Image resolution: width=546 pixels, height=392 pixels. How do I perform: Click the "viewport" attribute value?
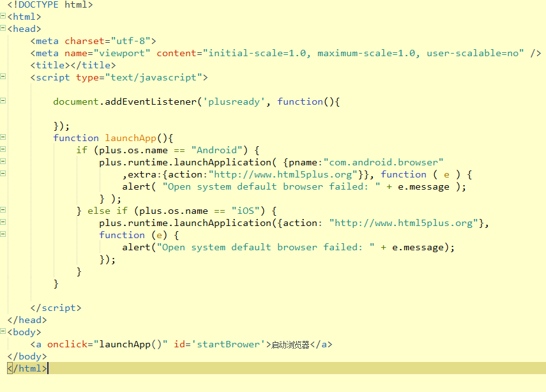tap(122, 53)
